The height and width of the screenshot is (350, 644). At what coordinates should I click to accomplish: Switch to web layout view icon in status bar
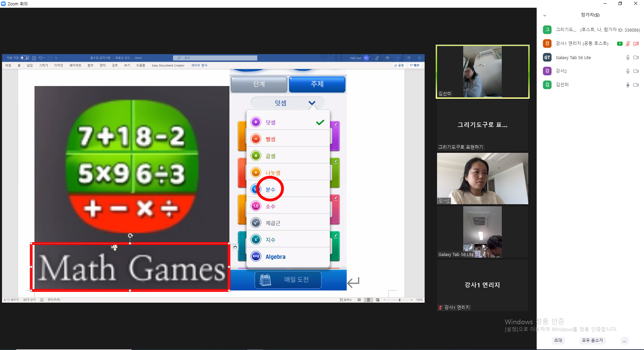[378, 300]
